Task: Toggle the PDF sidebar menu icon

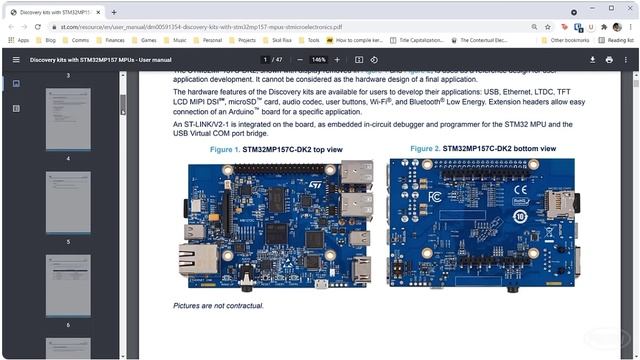Action: point(16,60)
